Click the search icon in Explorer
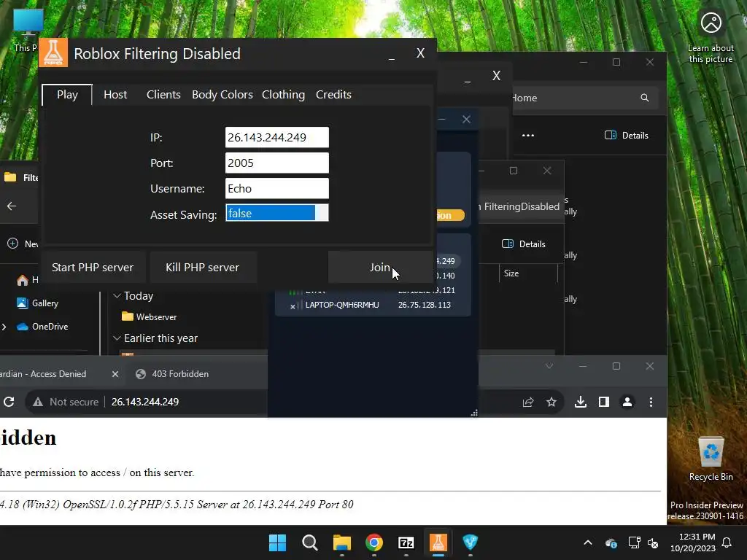 point(645,98)
